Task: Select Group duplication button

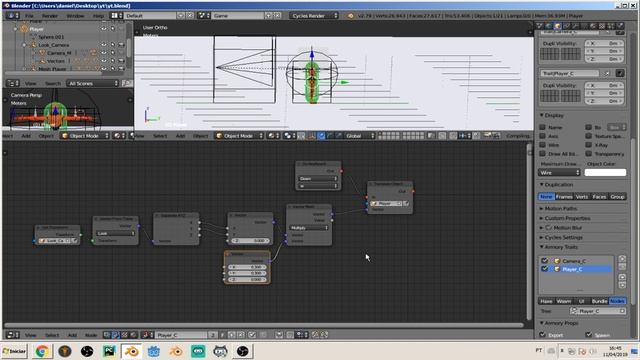Action: (x=617, y=197)
